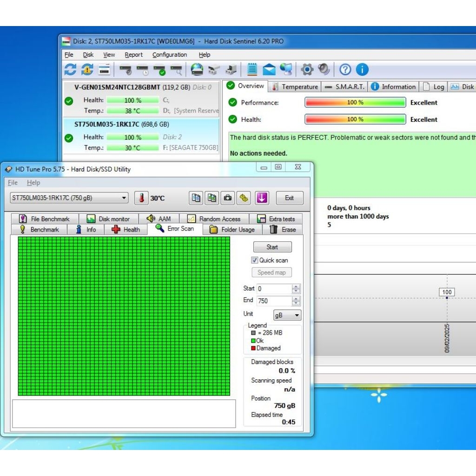
Task: Switch to the Information tab in Sentinel
Action: coord(393,86)
